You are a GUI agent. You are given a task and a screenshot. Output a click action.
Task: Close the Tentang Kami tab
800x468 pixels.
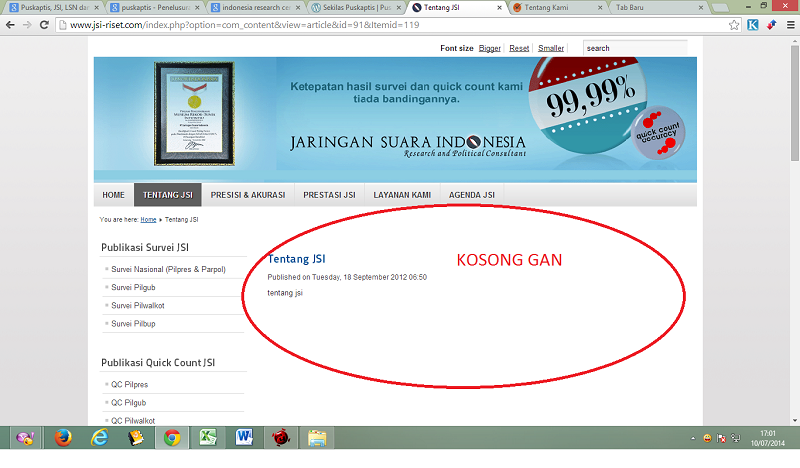click(x=600, y=8)
